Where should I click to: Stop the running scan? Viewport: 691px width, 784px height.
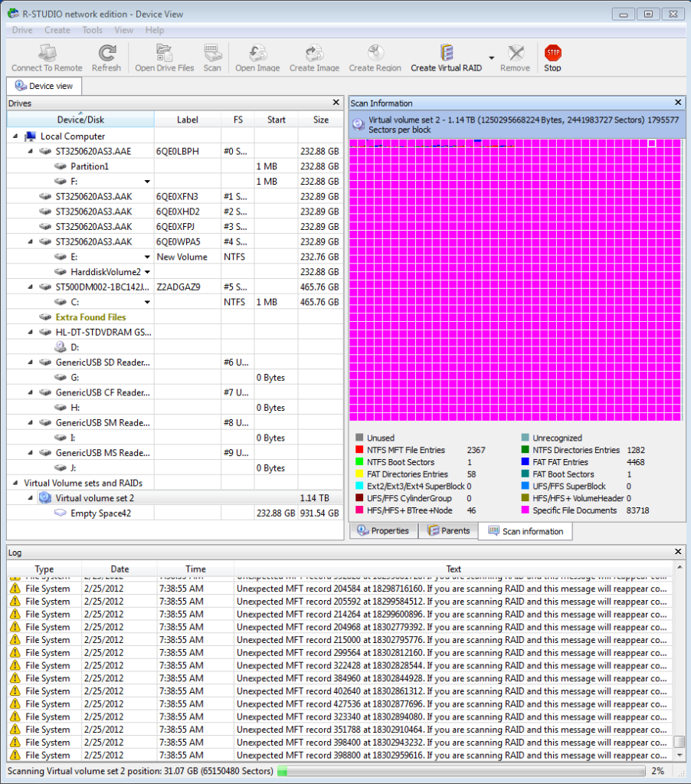(x=552, y=57)
